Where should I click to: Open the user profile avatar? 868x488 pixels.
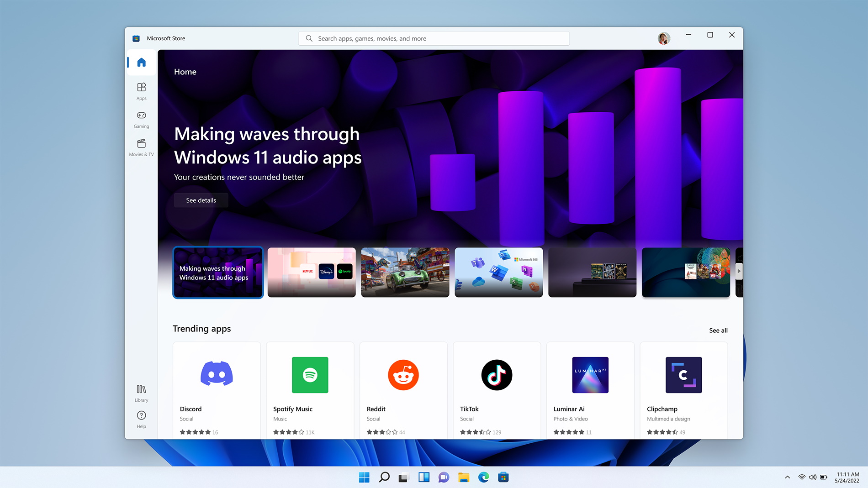point(664,38)
